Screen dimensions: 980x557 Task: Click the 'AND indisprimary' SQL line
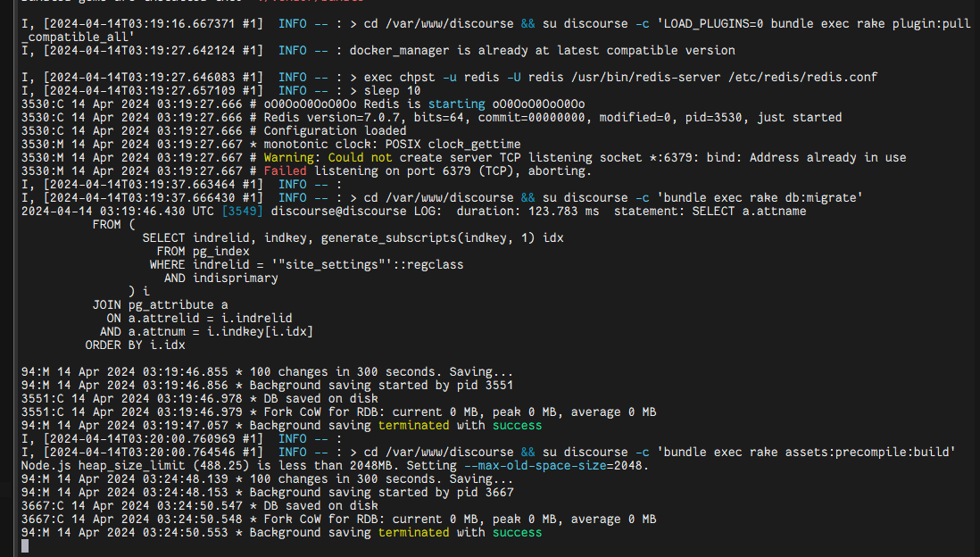[x=220, y=278]
